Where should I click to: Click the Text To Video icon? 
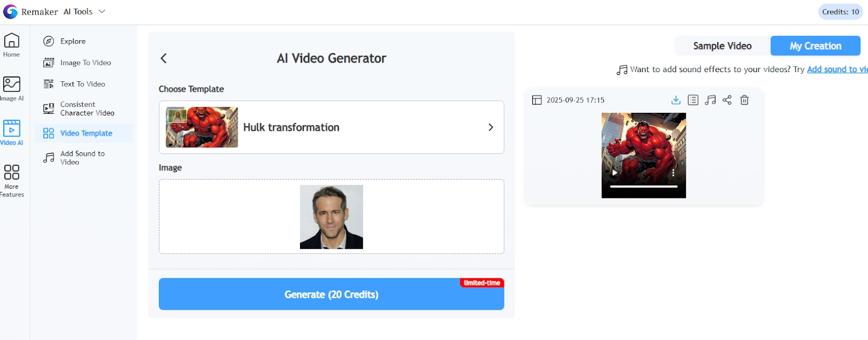click(48, 84)
